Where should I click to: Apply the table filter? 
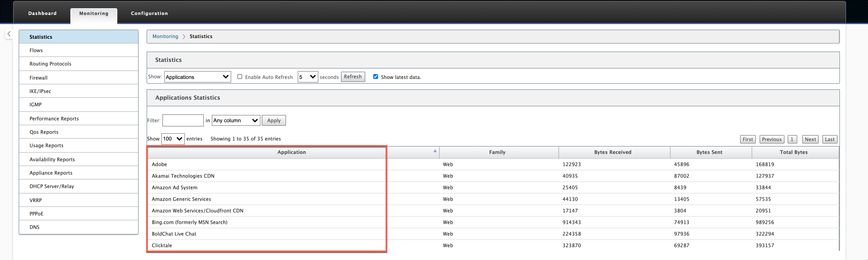pyautogui.click(x=274, y=120)
